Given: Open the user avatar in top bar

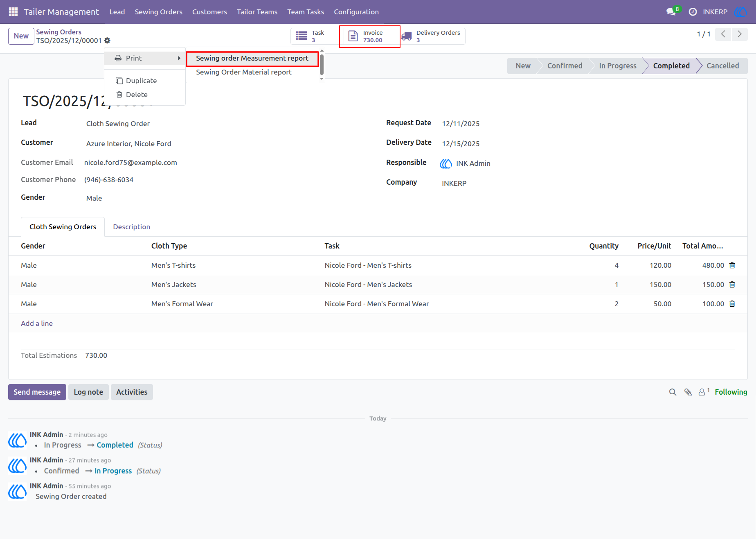Looking at the screenshot, I should point(741,12).
